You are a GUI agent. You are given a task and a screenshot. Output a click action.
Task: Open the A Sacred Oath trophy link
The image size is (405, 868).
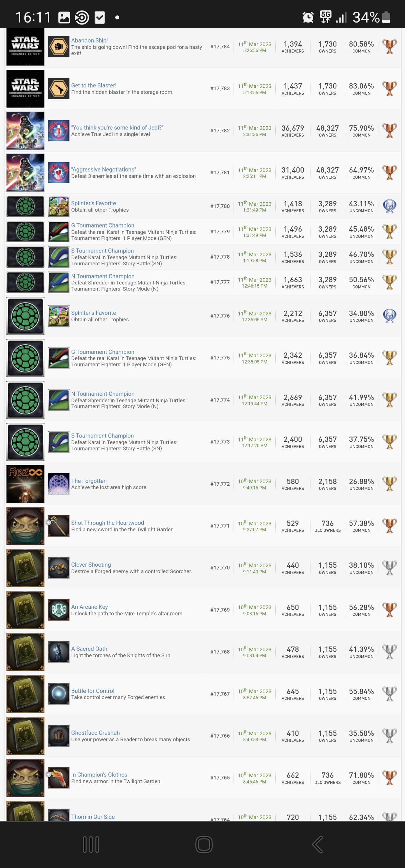click(x=89, y=649)
